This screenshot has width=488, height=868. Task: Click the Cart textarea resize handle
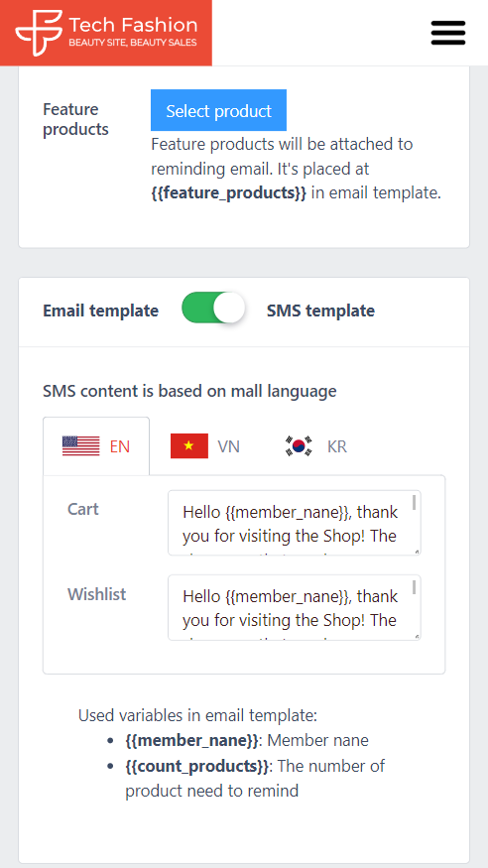417,551
